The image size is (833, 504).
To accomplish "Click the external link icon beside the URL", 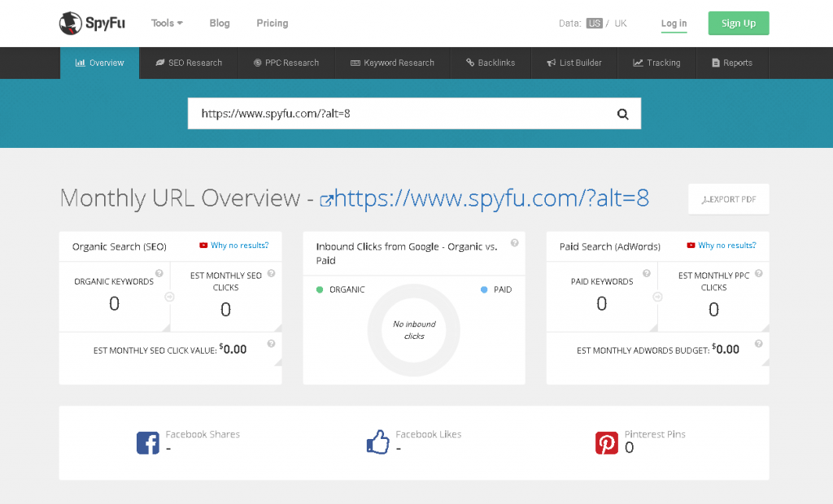I will tap(326, 200).
